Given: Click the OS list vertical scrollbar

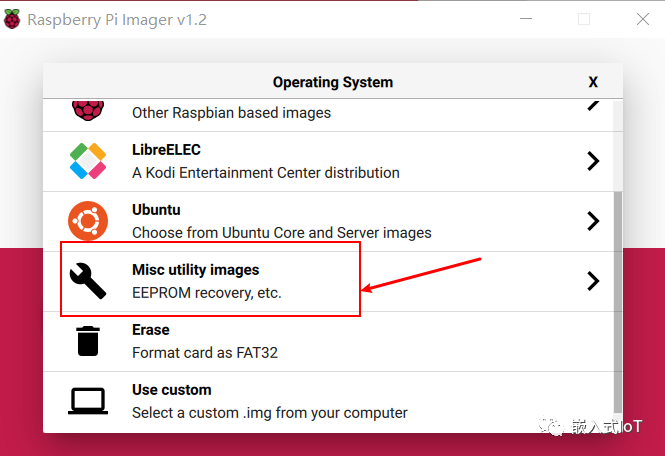Looking at the screenshot, I should [x=617, y=300].
